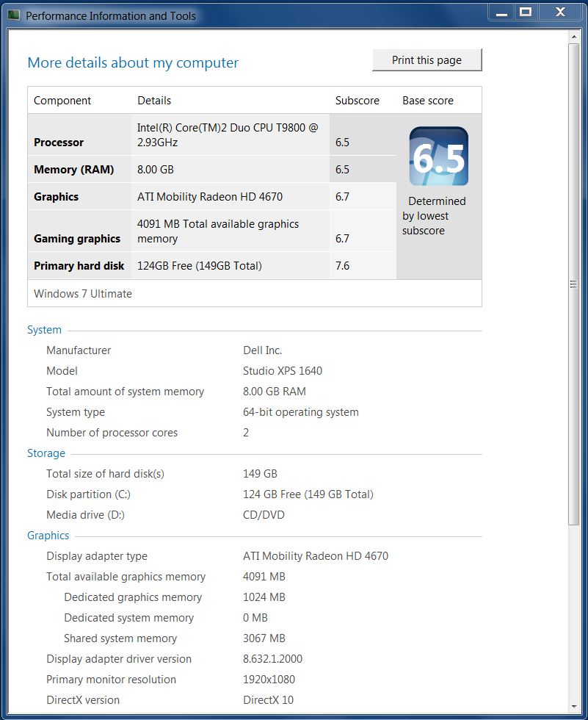The image size is (588, 720).
Task: Click the Dedicated graphics memory label
Action: coord(133,597)
